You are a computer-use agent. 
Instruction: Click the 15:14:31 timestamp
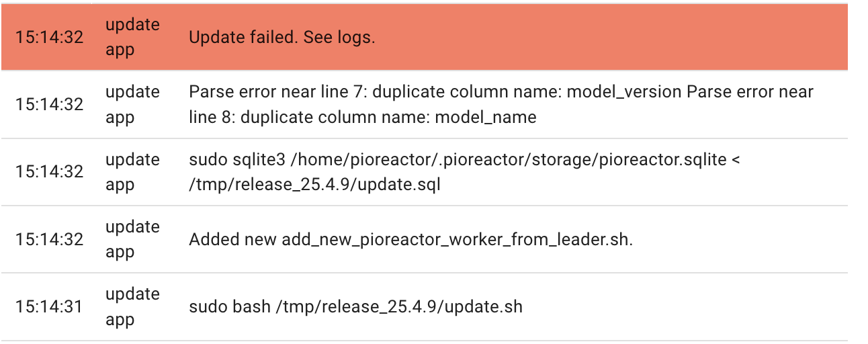click(50, 307)
